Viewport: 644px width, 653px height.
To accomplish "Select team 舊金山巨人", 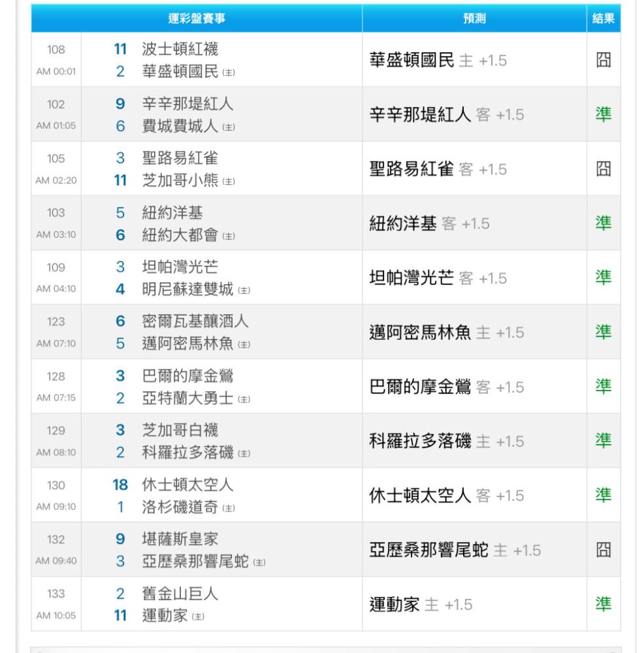I will pos(180,594).
